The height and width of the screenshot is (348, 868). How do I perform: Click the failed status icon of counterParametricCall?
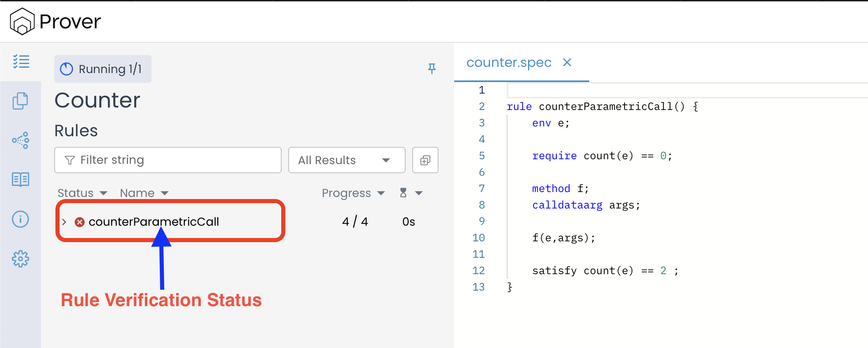pos(80,222)
